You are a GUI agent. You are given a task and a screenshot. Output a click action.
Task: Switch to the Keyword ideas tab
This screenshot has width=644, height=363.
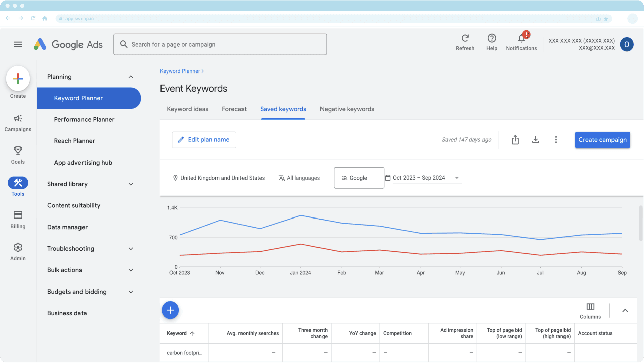[x=187, y=109]
